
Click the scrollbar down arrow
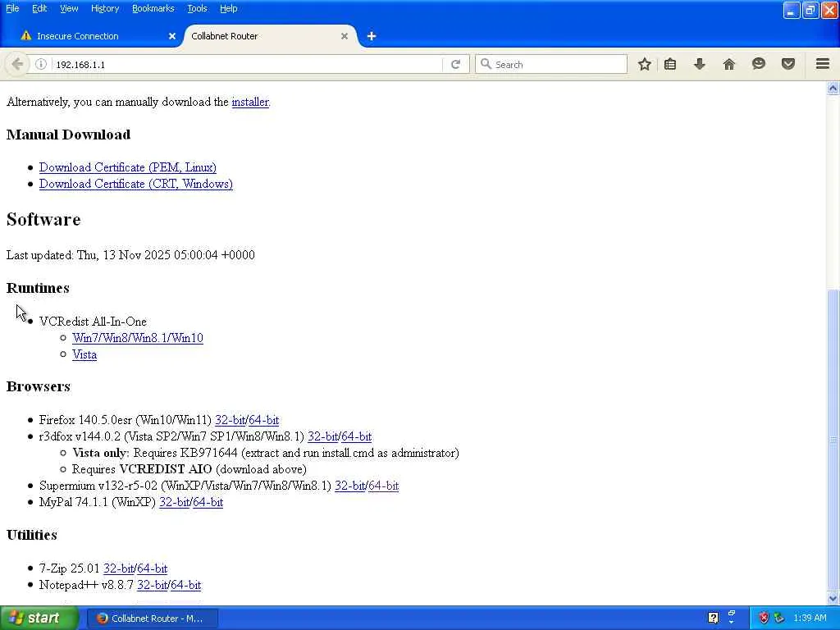pyautogui.click(x=833, y=598)
